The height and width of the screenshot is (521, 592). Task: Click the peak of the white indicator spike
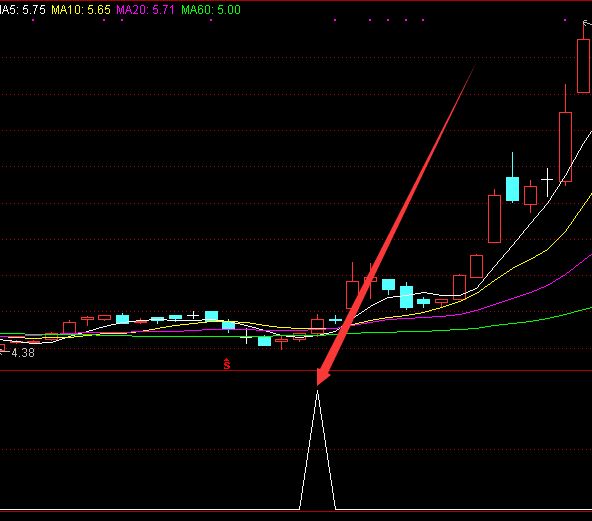[x=318, y=391]
